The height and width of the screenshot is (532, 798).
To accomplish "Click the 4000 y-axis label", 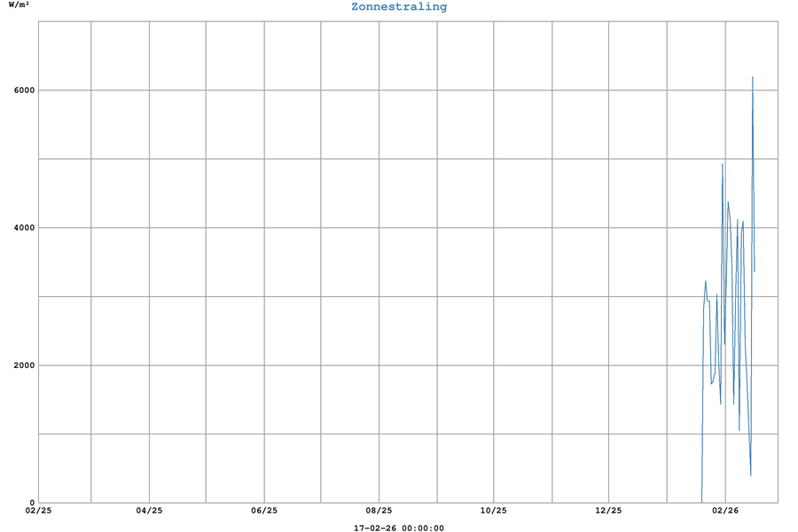I will point(22,228).
